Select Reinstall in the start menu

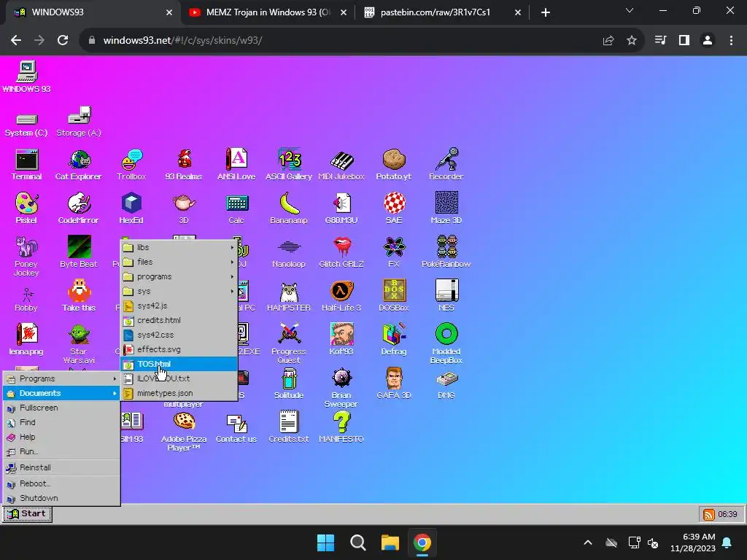click(61, 467)
